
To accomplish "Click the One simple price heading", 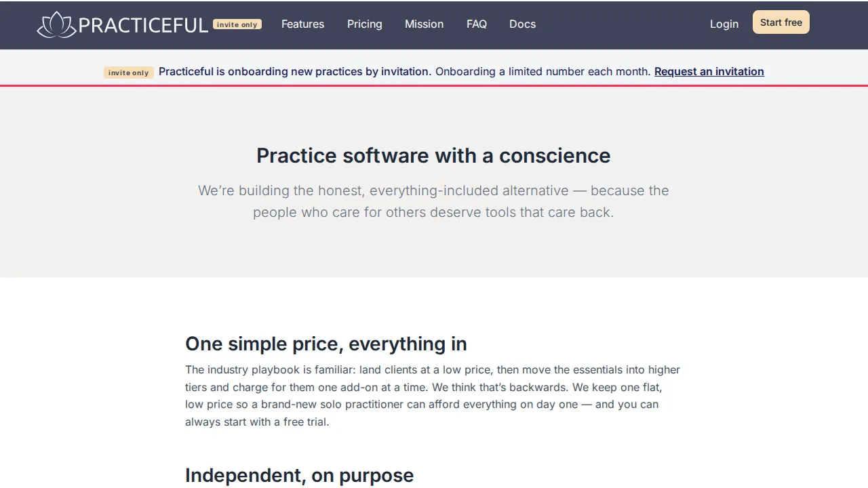I will tap(326, 344).
